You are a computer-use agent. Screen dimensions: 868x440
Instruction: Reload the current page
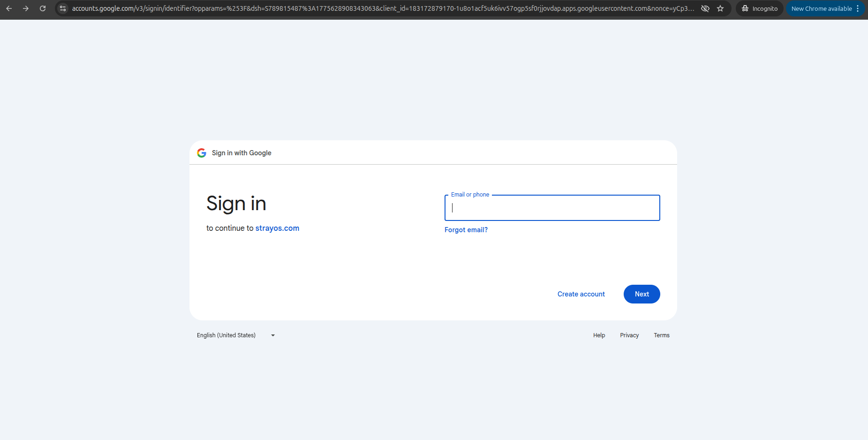43,8
